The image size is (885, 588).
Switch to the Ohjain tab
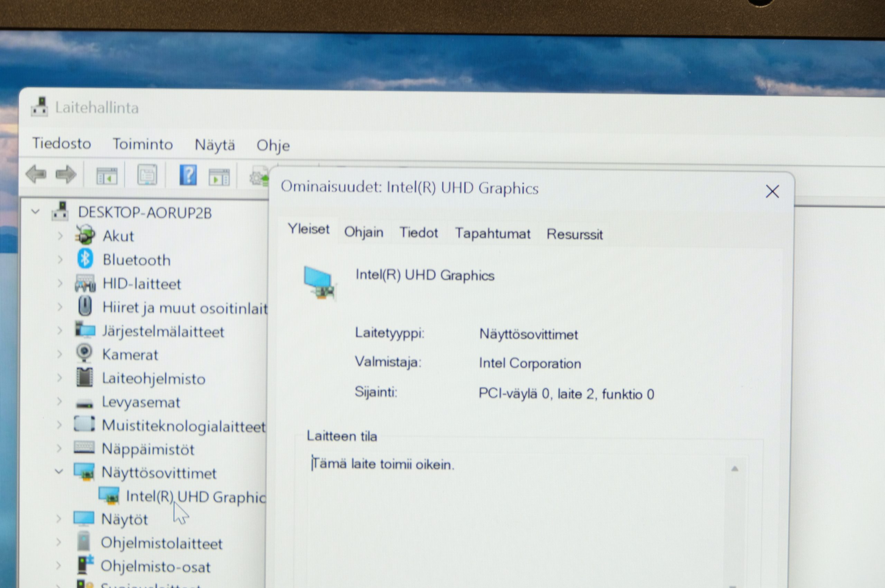[x=364, y=233]
